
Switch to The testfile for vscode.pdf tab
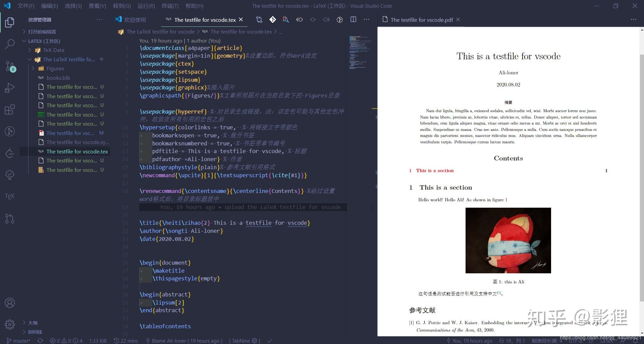coord(421,19)
